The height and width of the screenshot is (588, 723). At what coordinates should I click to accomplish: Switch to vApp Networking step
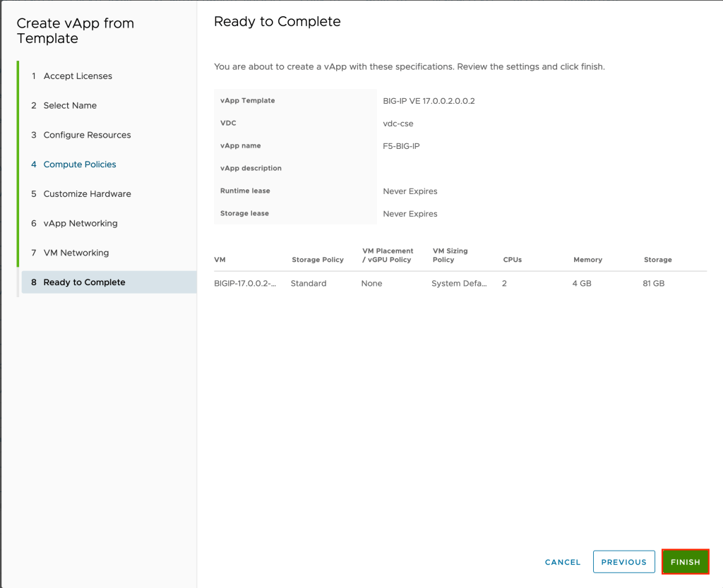[x=80, y=224]
